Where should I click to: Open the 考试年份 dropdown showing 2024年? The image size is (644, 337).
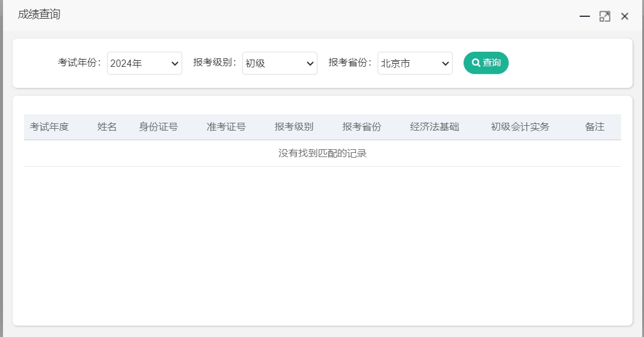144,63
